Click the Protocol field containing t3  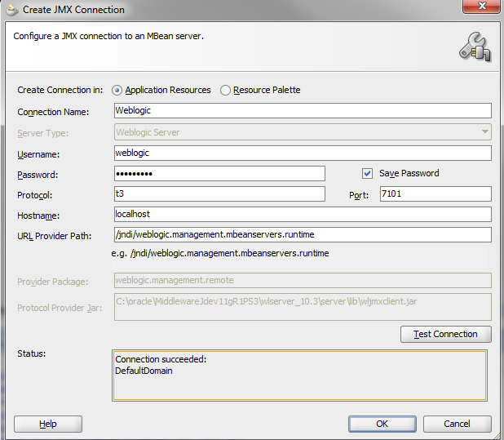[x=219, y=194]
